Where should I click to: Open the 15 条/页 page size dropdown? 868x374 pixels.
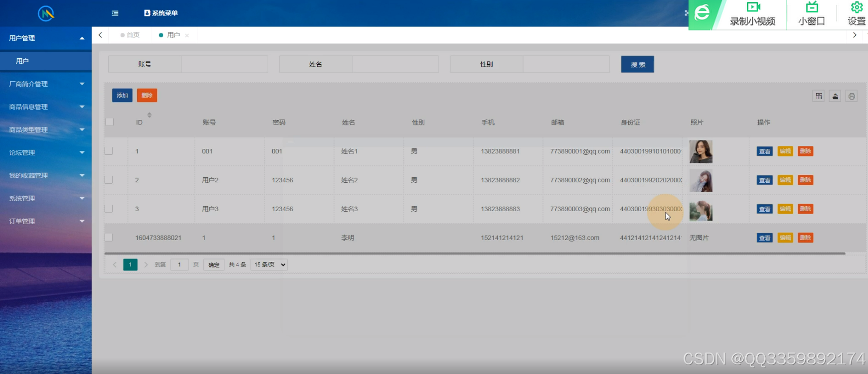pos(269,264)
